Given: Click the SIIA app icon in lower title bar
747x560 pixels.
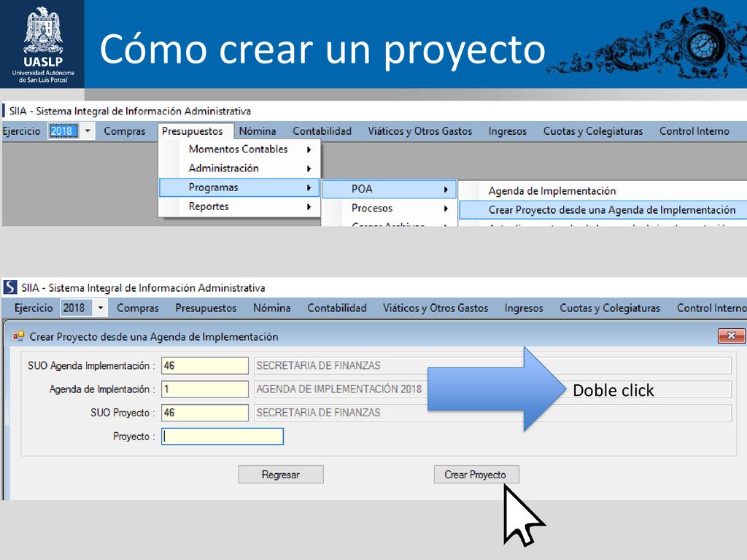Looking at the screenshot, I should pos(10,287).
